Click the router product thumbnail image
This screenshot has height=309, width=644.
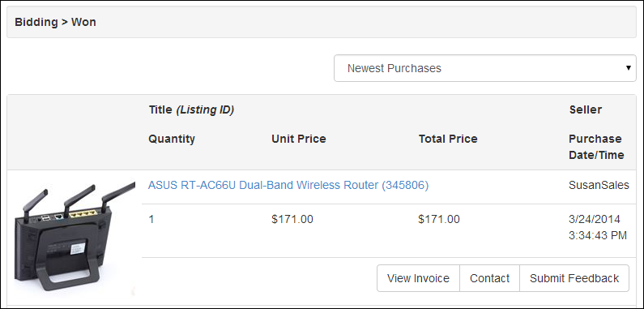pos(75,238)
